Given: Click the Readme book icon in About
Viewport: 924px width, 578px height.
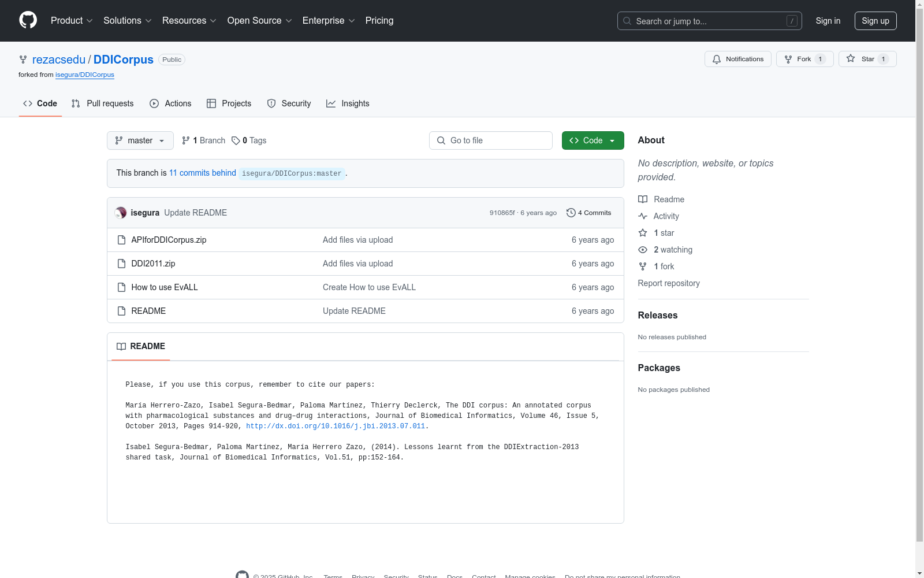Looking at the screenshot, I should pyautogui.click(x=643, y=199).
